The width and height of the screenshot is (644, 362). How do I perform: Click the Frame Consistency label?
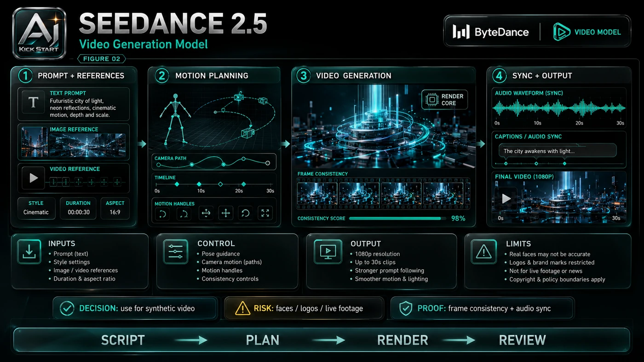coord(322,174)
